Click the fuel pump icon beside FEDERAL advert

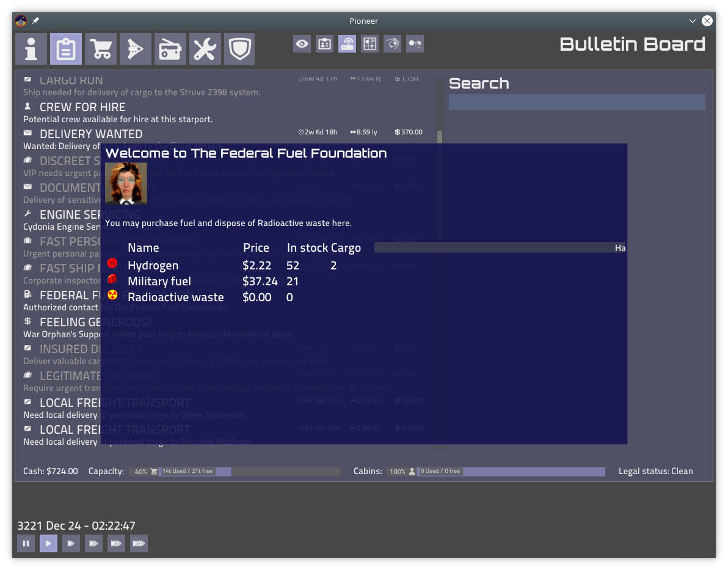click(x=28, y=294)
